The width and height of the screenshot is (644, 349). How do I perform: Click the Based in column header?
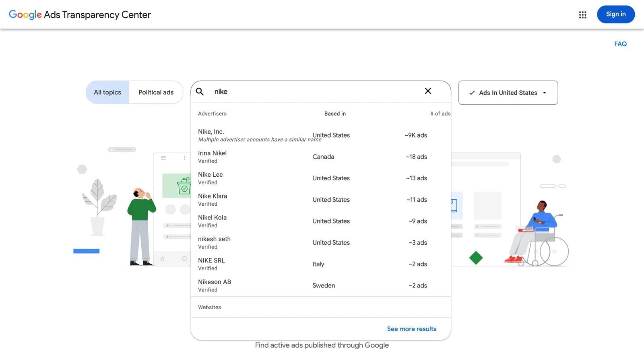pyautogui.click(x=335, y=114)
